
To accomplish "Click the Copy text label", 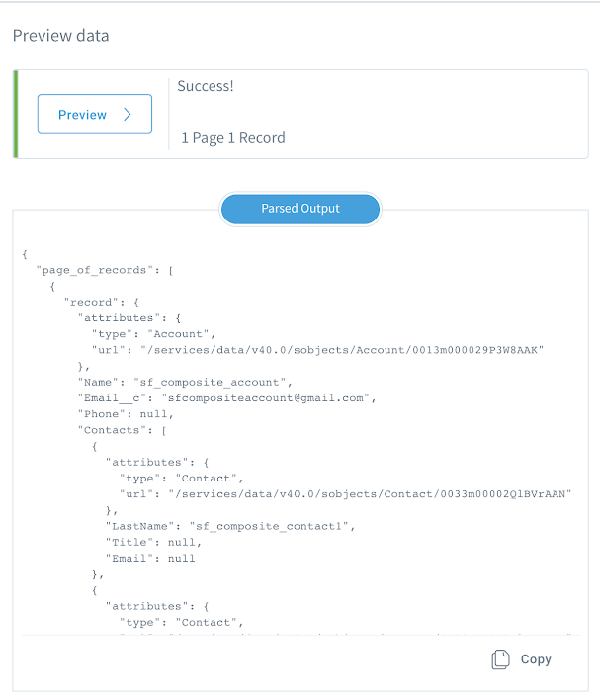I will coord(536,659).
